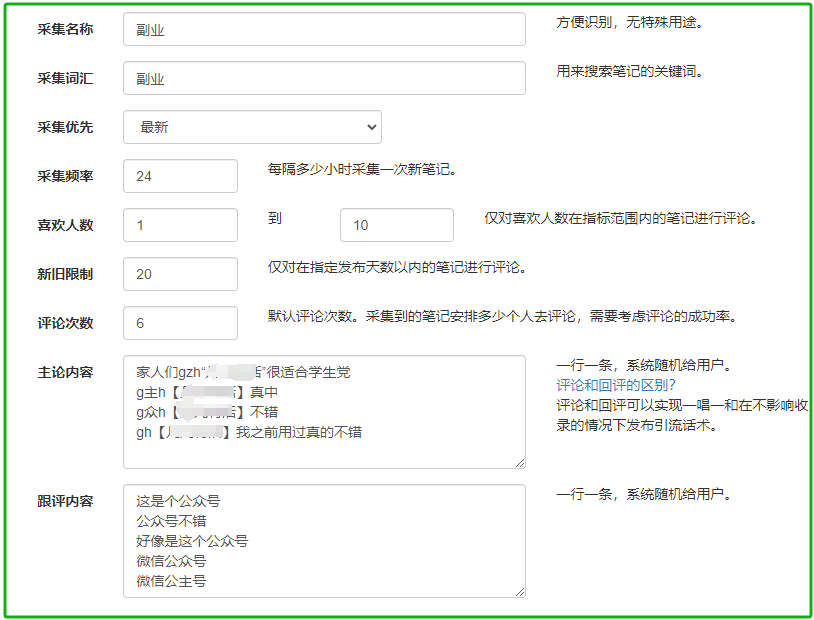The image size is (814, 620).
Task: Open the 采集优先 dropdown showing 最新
Action: 252,127
